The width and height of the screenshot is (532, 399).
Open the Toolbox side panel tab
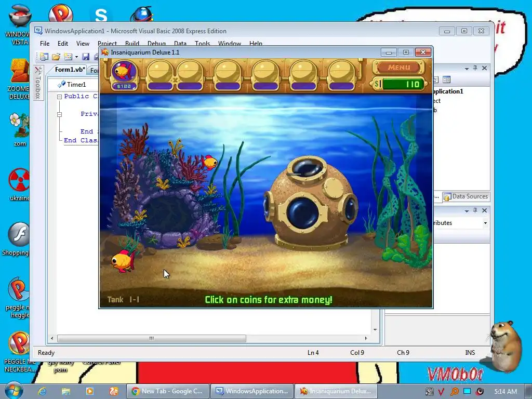click(38, 83)
